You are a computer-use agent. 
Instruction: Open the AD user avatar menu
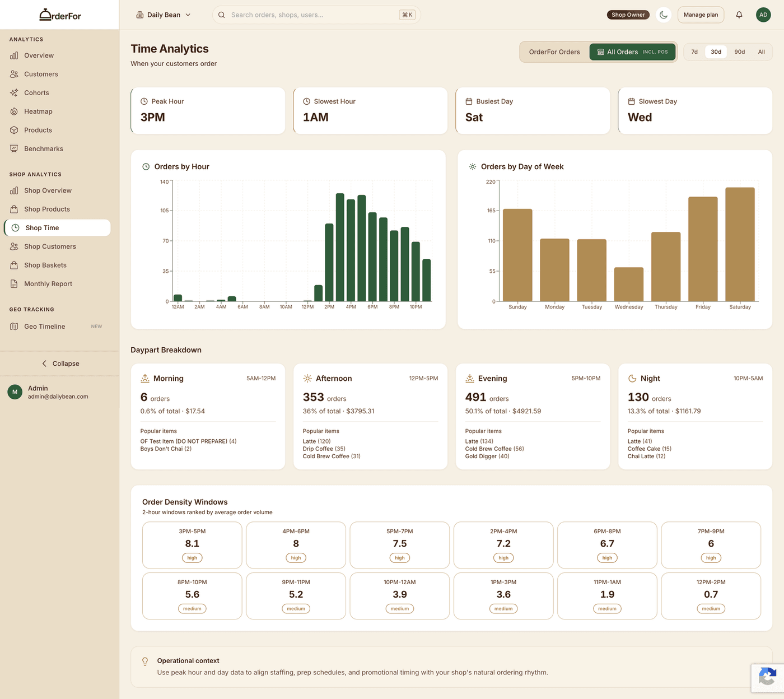(763, 15)
